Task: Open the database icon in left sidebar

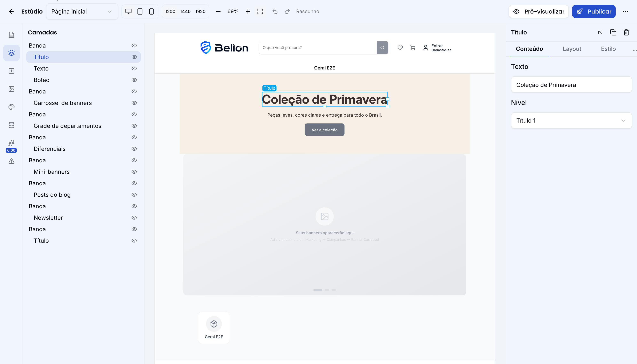Action: 11,125
